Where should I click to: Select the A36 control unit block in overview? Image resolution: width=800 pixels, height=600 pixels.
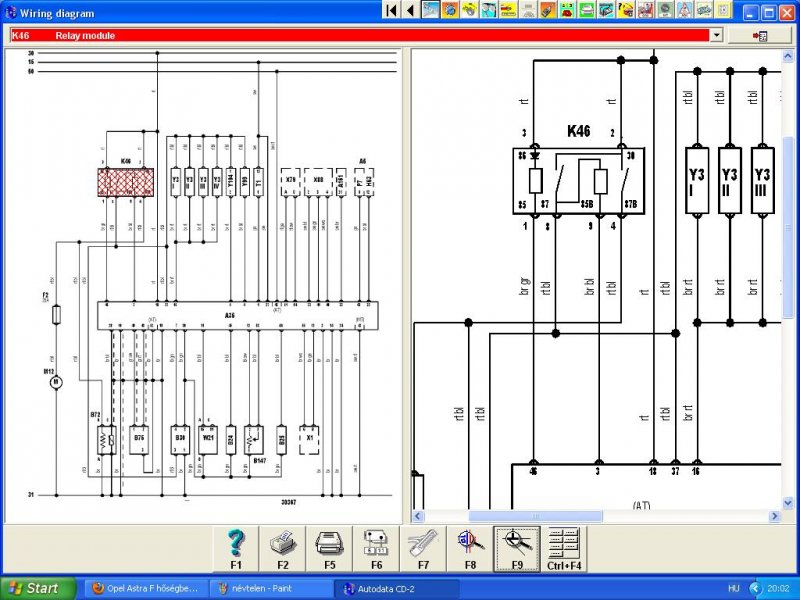(x=238, y=316)
